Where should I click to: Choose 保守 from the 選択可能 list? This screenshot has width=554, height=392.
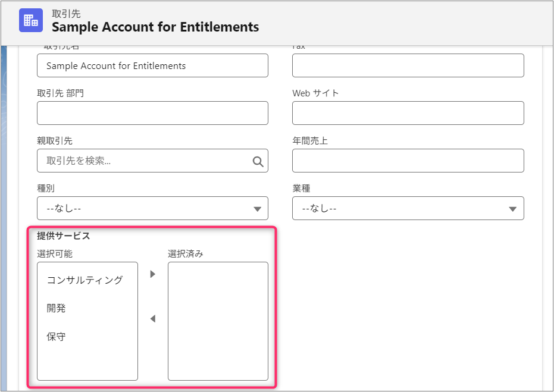pos(57,337)
